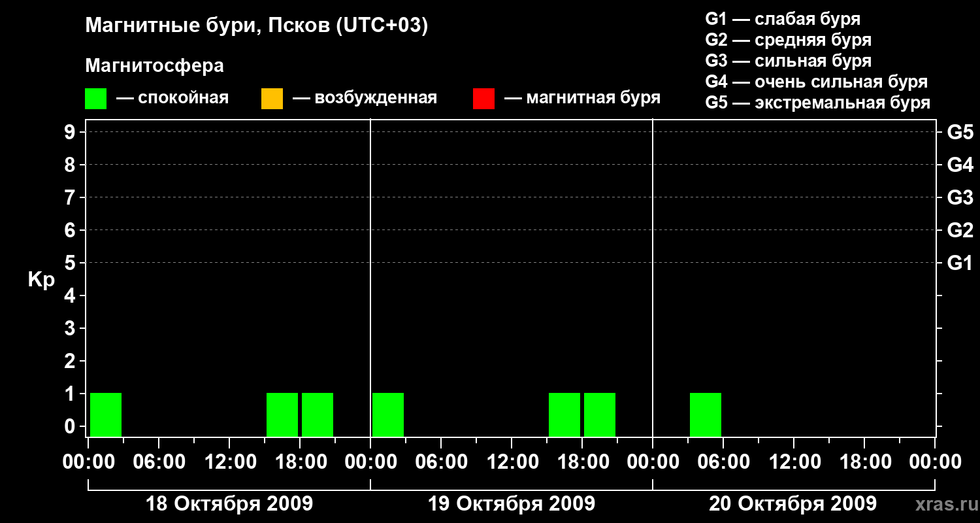Screen dimensions: 980x523
Task: Click 'G1 — слабая буря' legend line
Action: tap(783, 19)
